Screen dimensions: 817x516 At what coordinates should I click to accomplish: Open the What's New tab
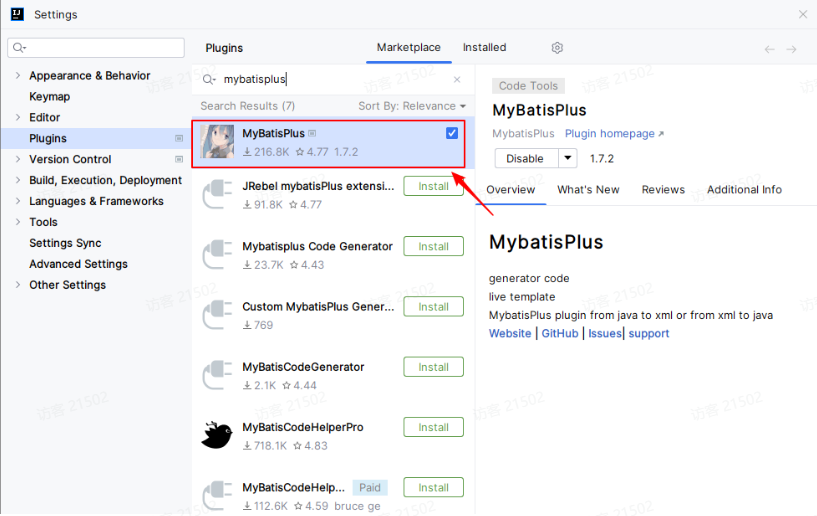588,190
